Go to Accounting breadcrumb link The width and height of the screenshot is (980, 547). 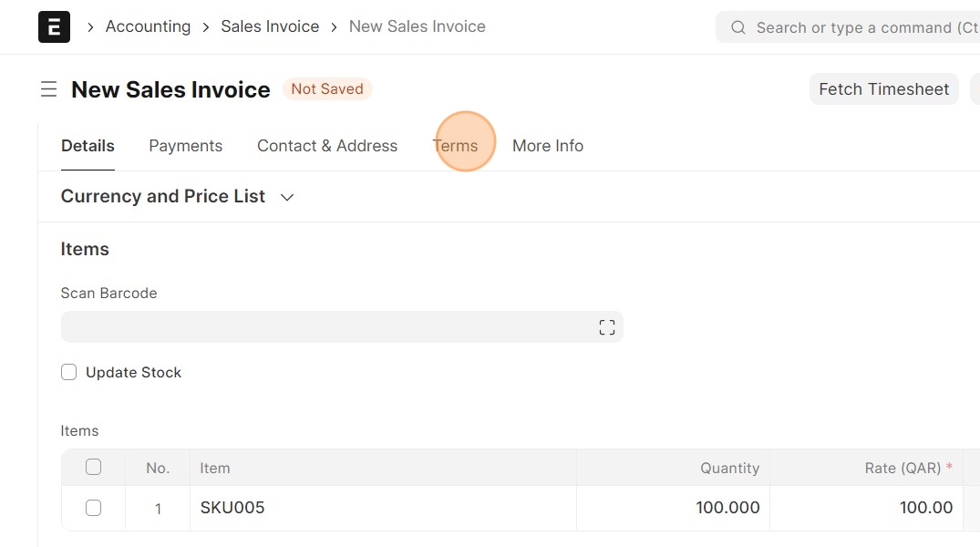coord(148,26)
